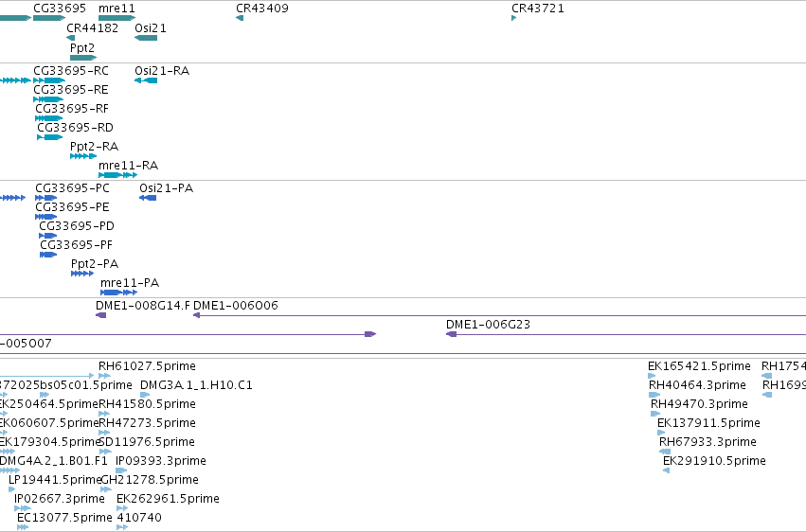Select the Ppt2-RA transcript

(83, 156)
